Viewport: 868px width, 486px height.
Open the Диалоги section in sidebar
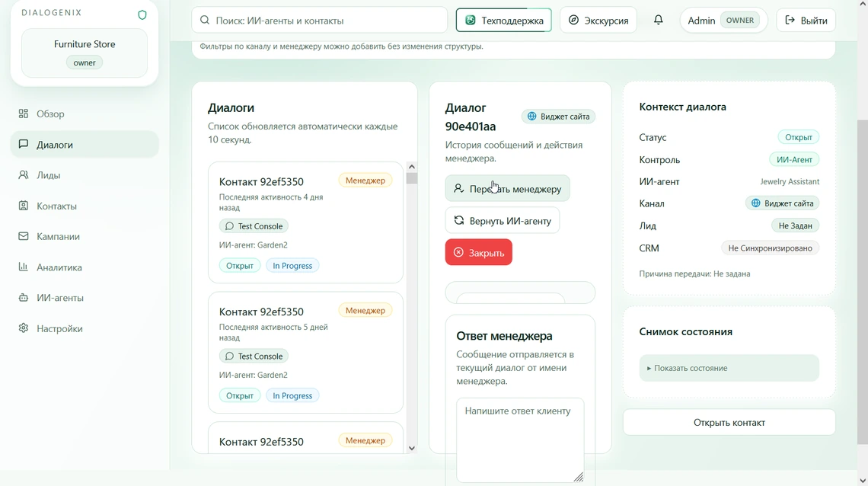click(85, 145)
